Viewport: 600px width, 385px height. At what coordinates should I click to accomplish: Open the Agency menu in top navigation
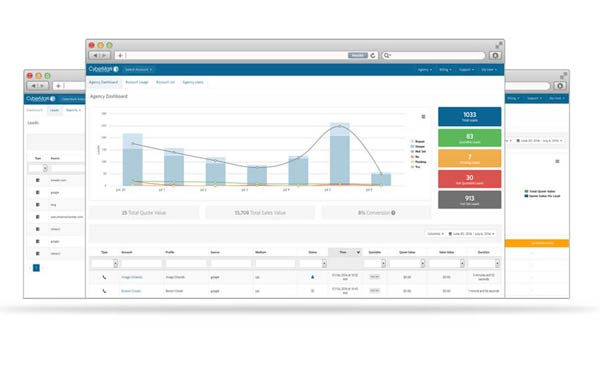[424, 70]
